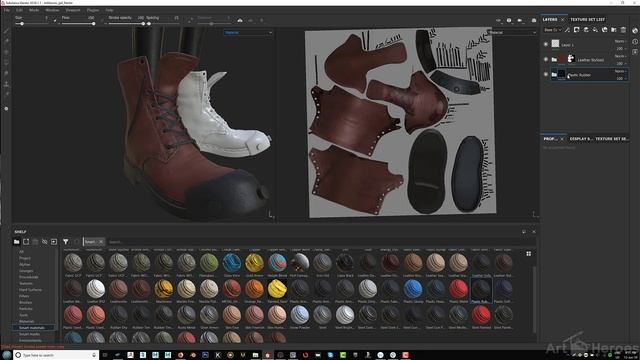Open Plastic Rubber opacity value dropdown

(x=621, y=78)
